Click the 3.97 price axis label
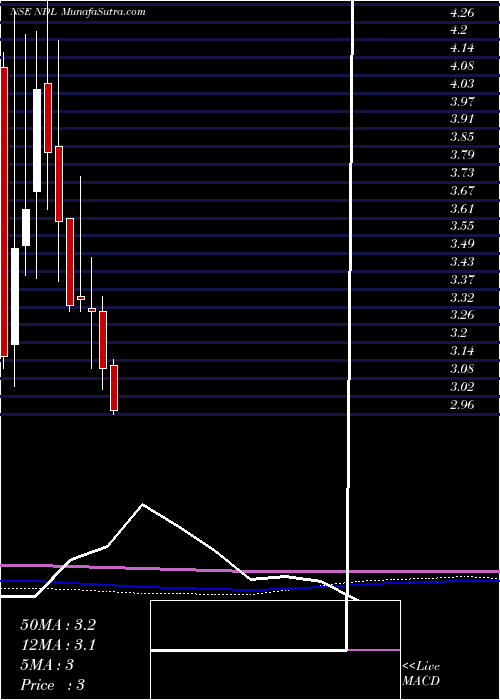The image size is (500, 700). [x=462, y=102]
